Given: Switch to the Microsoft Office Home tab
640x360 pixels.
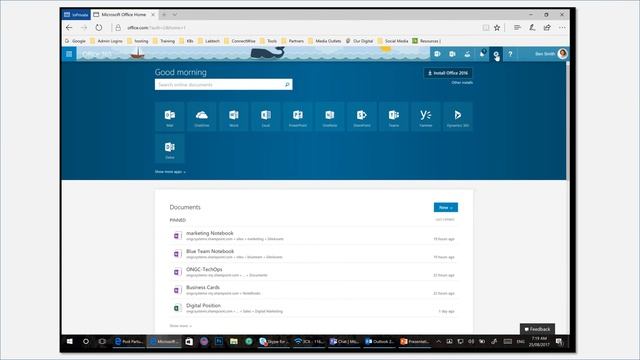Looking at the screenshot, I should coord(124,14).
